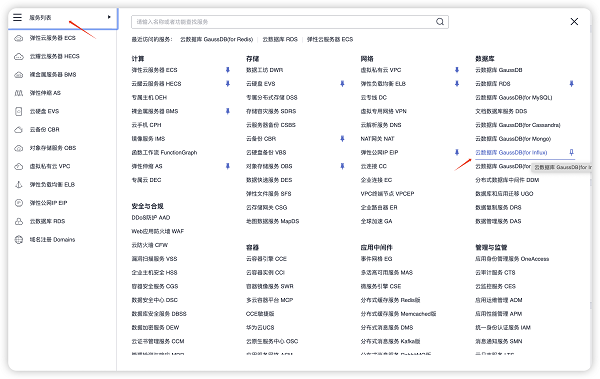The height and width of the screenshot is (379, 600).
Task: Unpin 对象存储服务 OBS in 存储 list
Action: (x=342, y=166)
